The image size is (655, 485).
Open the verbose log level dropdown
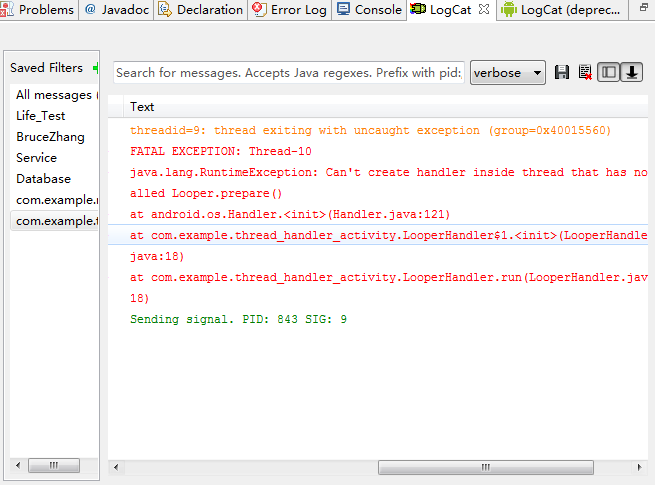[508, 73]
